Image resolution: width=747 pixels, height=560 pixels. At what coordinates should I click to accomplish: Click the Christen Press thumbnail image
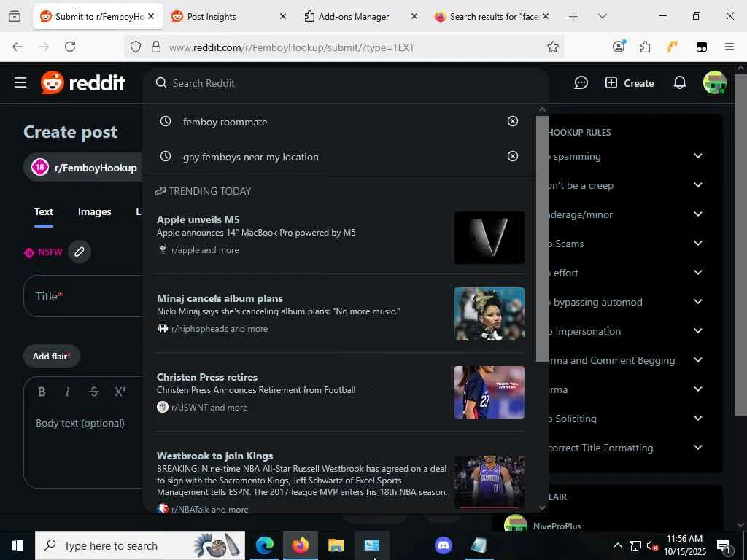point(489,392)
